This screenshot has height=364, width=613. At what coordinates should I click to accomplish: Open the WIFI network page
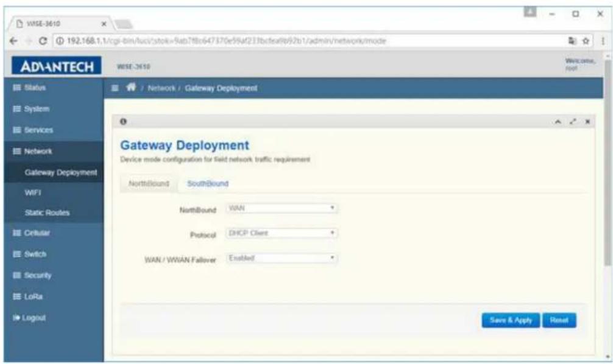33,192
